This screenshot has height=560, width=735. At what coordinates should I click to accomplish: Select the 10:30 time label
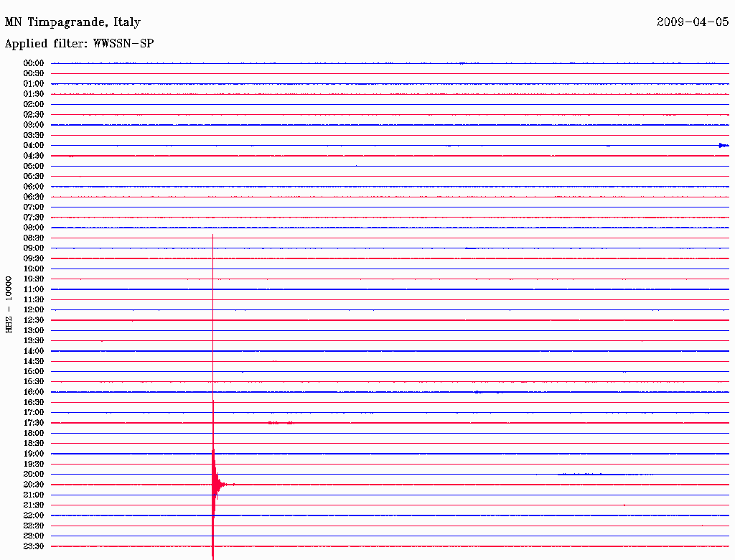(x=34, y=279)
